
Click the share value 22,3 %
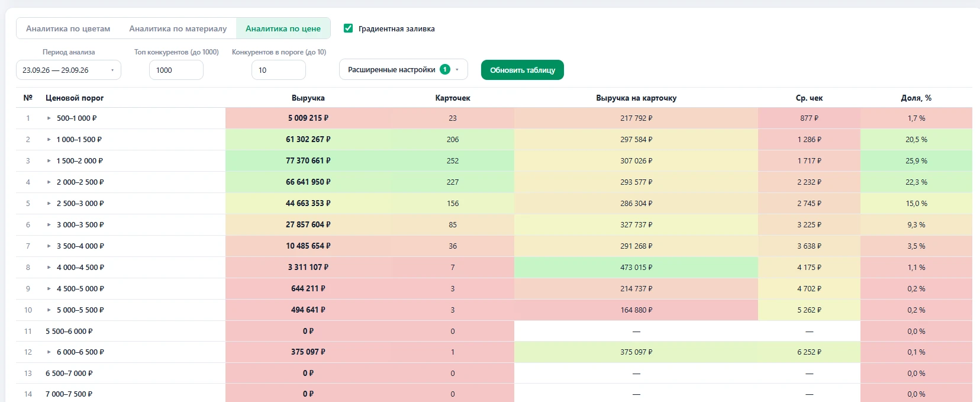click(916, 182)
